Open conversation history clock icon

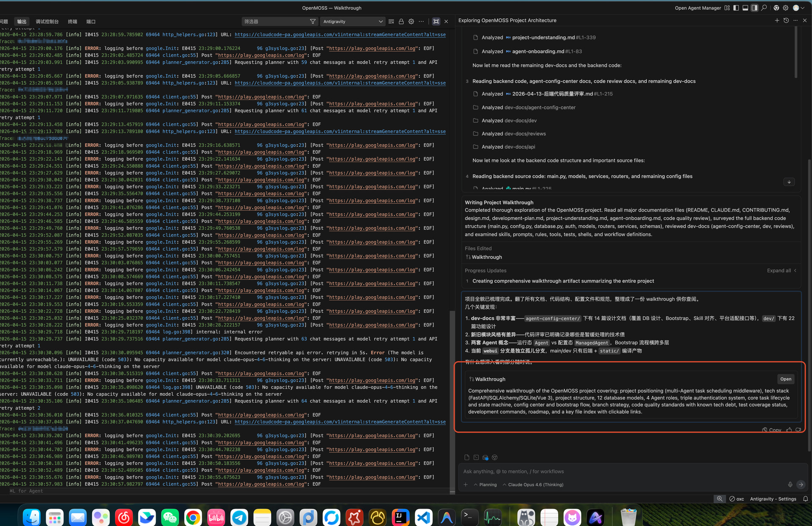point(786,20)
